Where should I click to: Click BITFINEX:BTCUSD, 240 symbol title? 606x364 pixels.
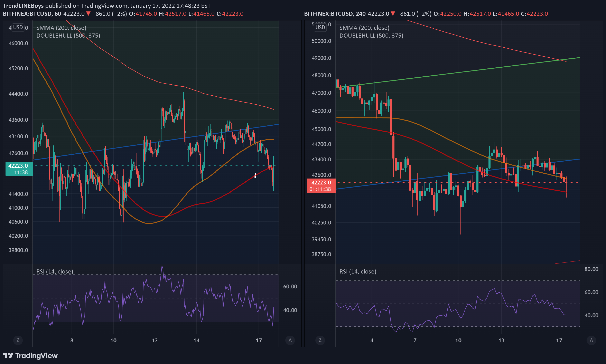click(x=335, y=14)
